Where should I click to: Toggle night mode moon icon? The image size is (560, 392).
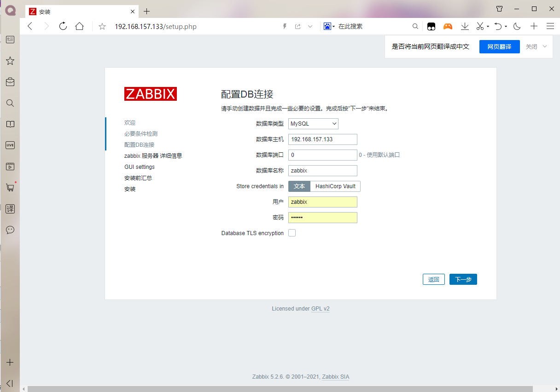point(517,27)
